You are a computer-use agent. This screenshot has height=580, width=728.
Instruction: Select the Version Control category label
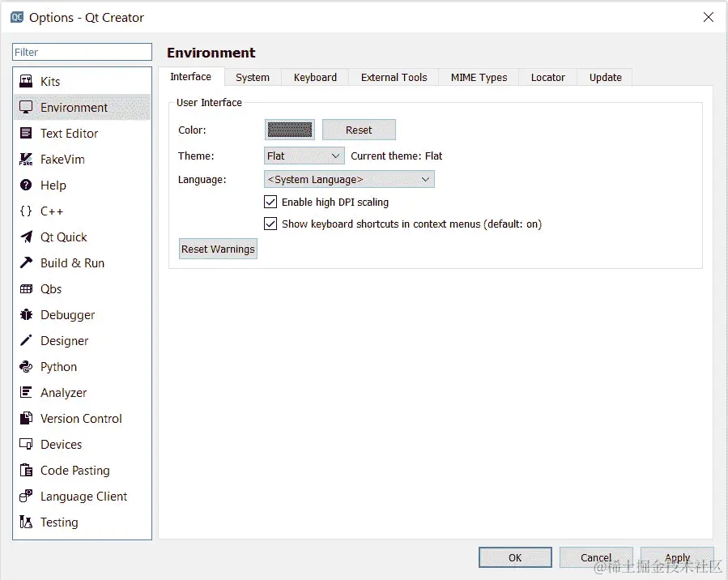[81, 419]
